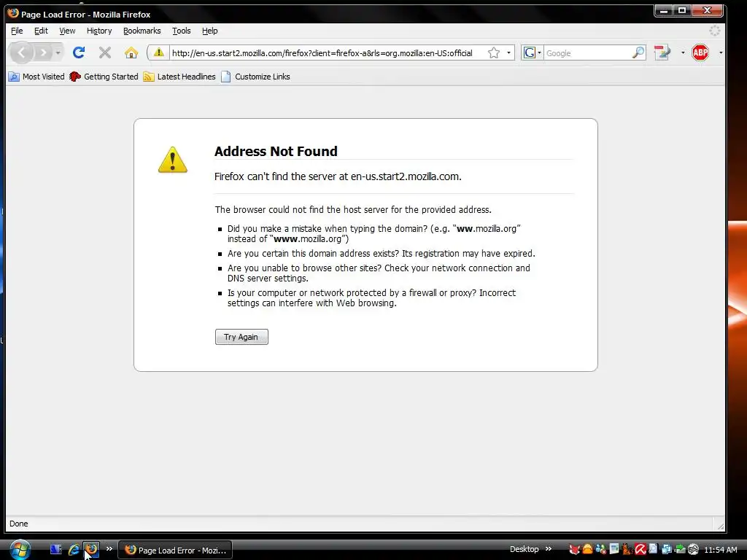Expand the Desktop toolbar chevron
Viewport: 747px width, 560px height.
click(x=549, y=548)
